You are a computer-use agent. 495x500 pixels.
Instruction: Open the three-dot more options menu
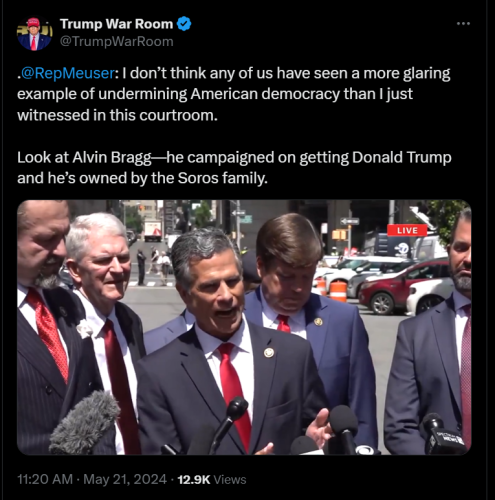(463, 24)
